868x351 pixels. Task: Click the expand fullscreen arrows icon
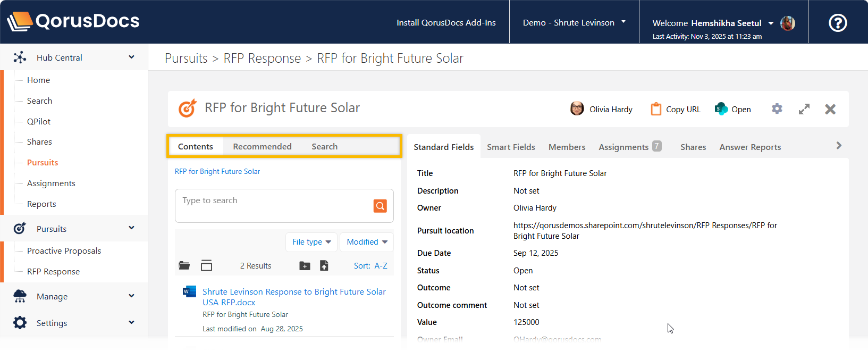[x=804, y=109]
